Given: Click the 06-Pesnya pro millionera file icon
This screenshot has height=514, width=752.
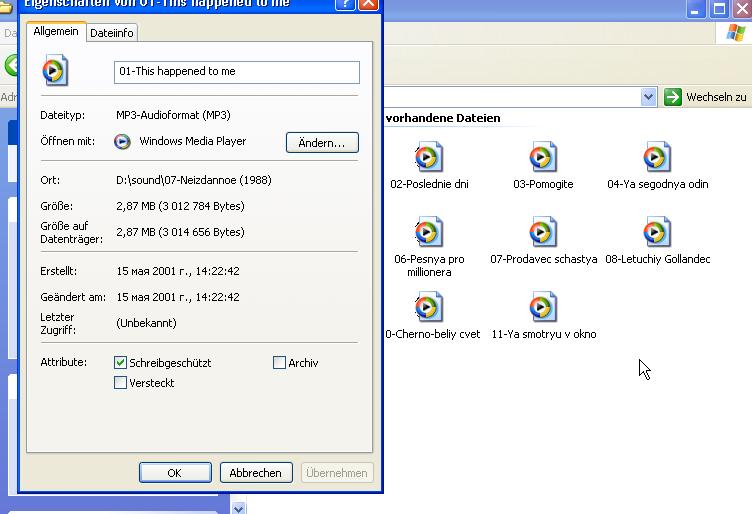Looking at the screenshot, I should 428,233.
